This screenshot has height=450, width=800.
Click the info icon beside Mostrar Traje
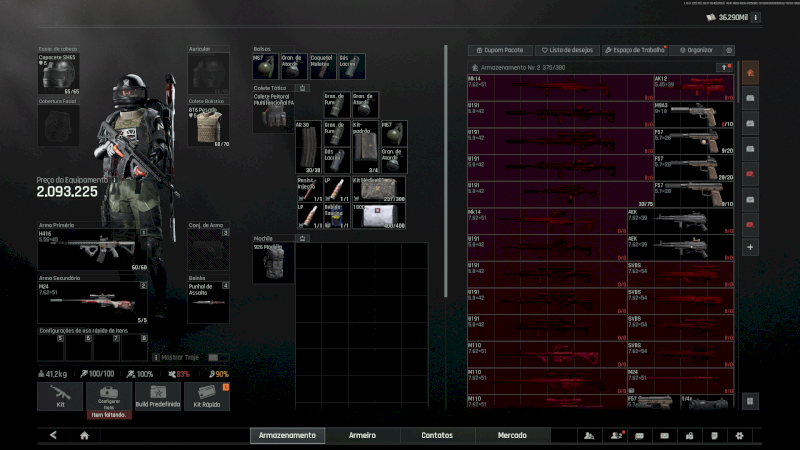point(156,357)
